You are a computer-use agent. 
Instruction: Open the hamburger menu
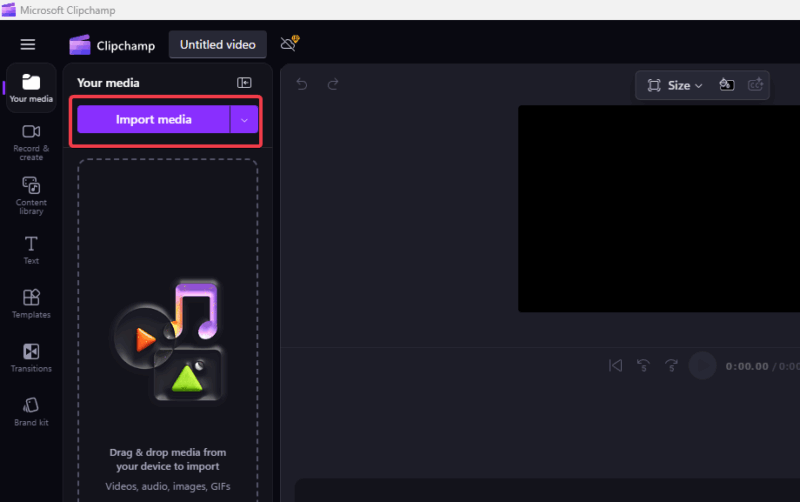(x=28, y=45)
